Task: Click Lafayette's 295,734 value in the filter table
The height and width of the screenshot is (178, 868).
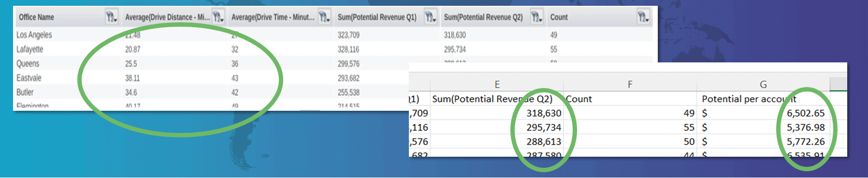Action: tap(455, 49)
